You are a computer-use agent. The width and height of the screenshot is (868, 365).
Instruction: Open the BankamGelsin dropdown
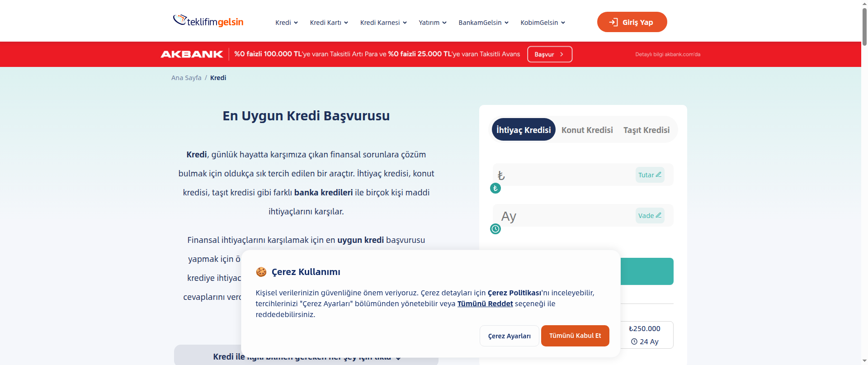coord(484,23)
